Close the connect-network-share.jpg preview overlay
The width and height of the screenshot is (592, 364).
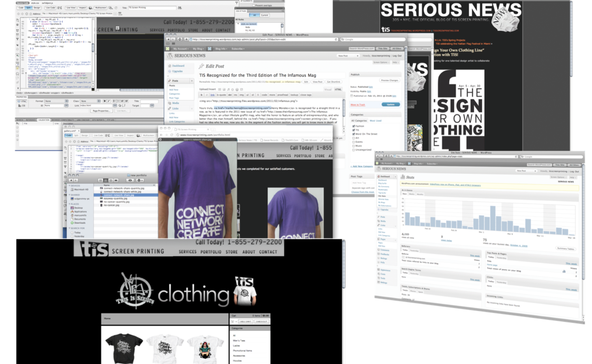pos(160,139)
